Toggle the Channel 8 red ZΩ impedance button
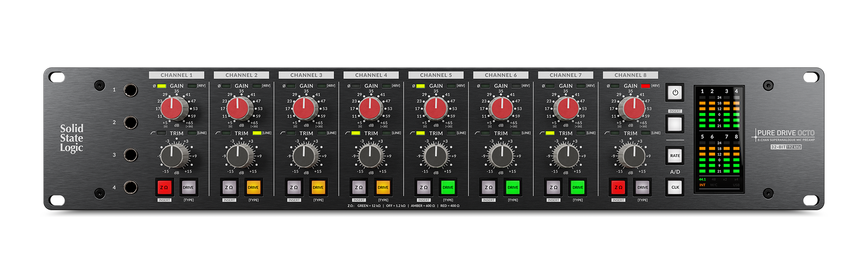The height and width of the screenshot is (277, 868). pyautogui.click(x=618, y=188)
